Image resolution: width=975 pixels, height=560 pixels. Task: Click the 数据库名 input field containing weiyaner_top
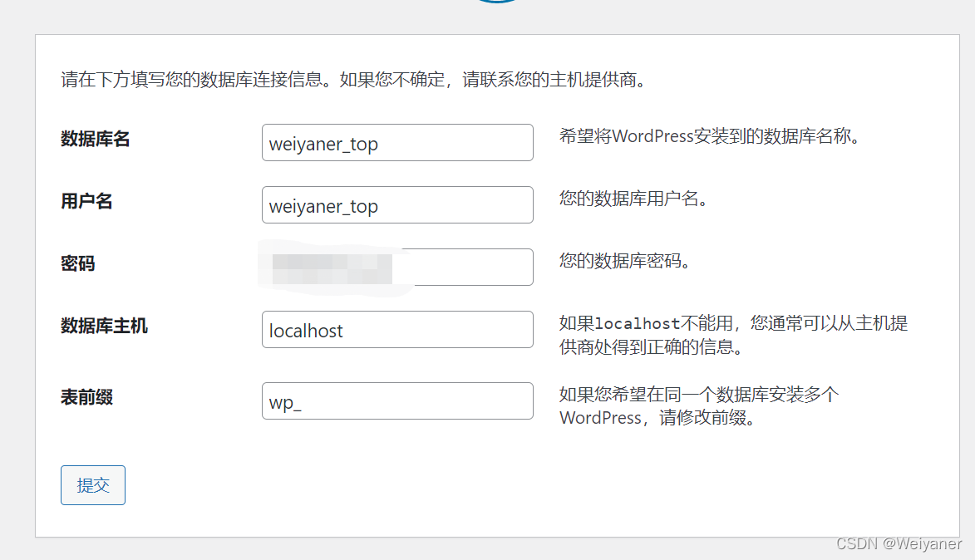397,142
